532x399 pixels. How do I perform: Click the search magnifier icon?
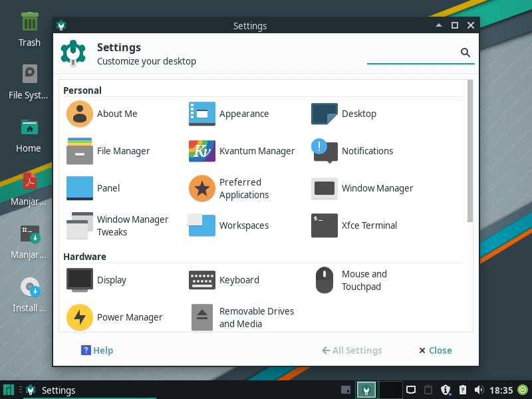point(465,53)
